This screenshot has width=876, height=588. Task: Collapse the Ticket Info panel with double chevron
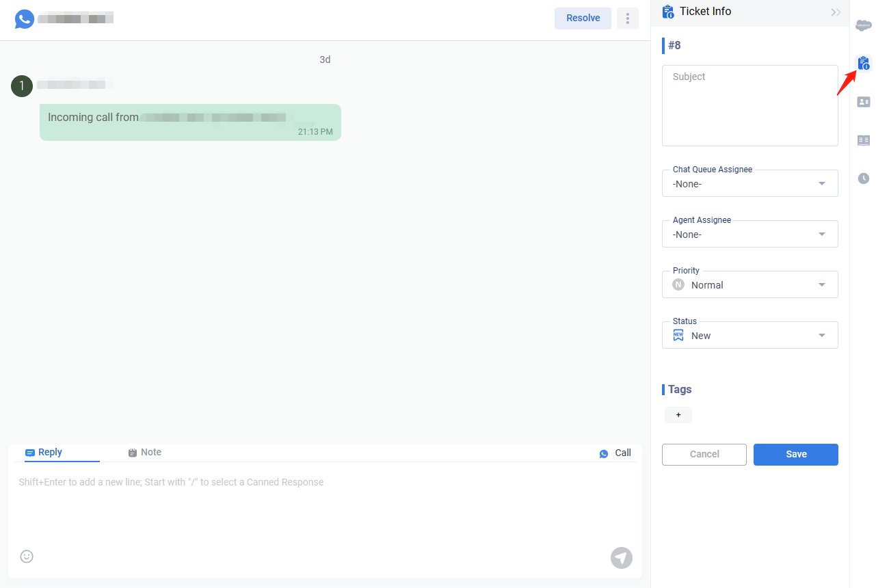tap(836, 12)
